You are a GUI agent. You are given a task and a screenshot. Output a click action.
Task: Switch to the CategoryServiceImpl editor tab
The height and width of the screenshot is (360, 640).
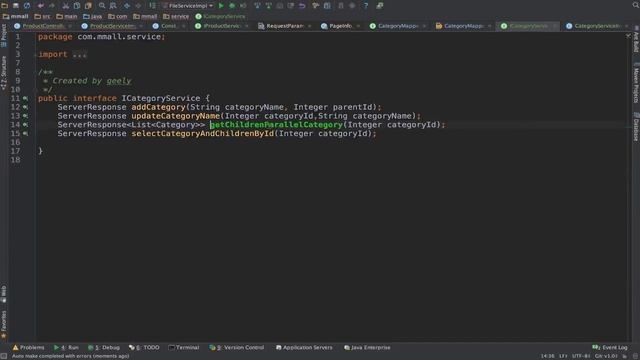(598, 26)
